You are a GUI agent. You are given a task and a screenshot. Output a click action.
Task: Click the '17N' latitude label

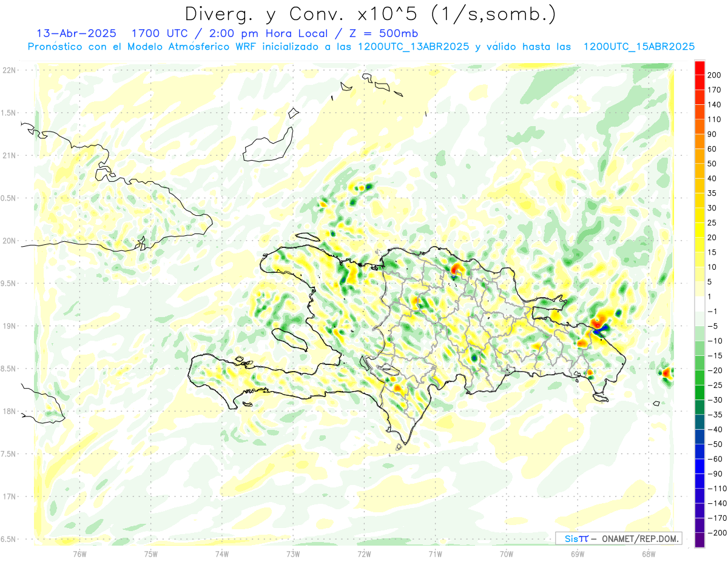point(9,497)
